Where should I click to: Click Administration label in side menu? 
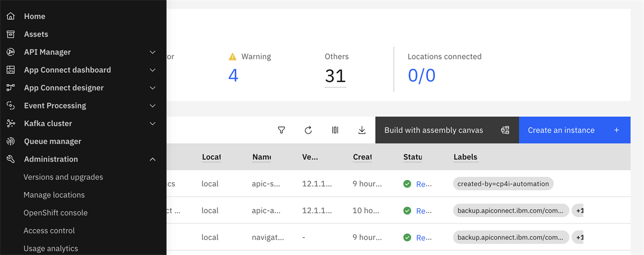(x=51, y=159)
